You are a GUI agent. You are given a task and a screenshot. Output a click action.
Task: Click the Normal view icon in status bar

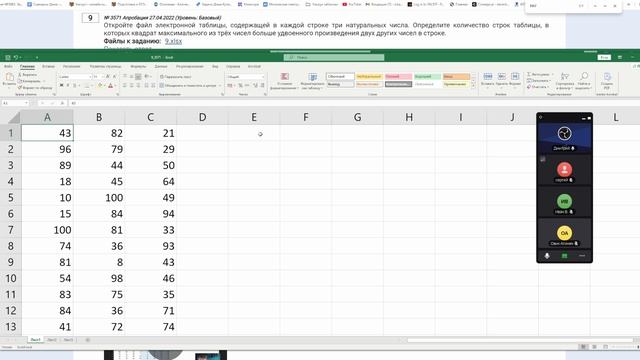pyautogui.click(x=583, y=347)
